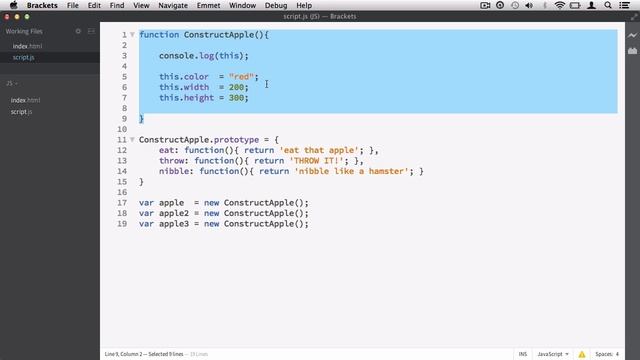Screen dimensions: 640x360
Task: Click 'this.height' on line 7
Action: tap(186, 98)
